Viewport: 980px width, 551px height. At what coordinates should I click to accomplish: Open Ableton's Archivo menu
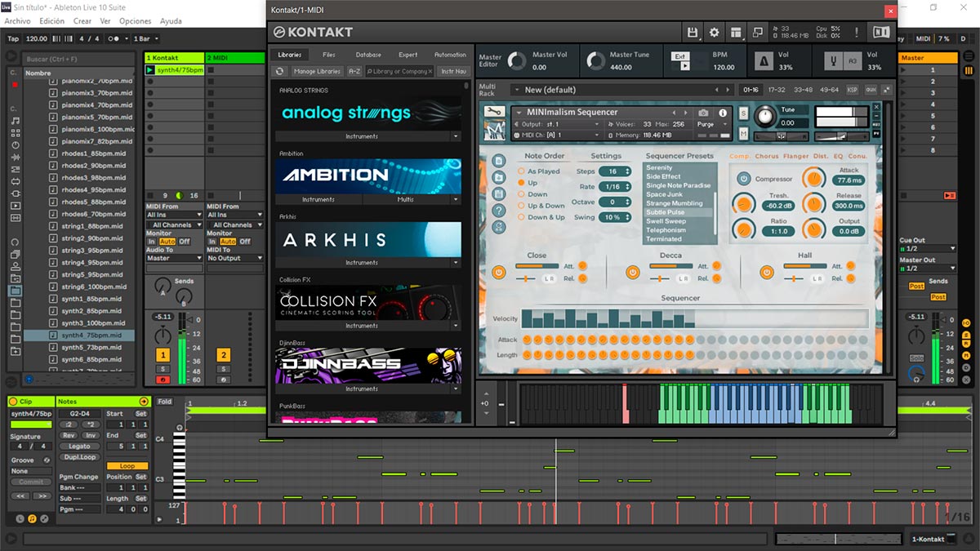(18, 21)
